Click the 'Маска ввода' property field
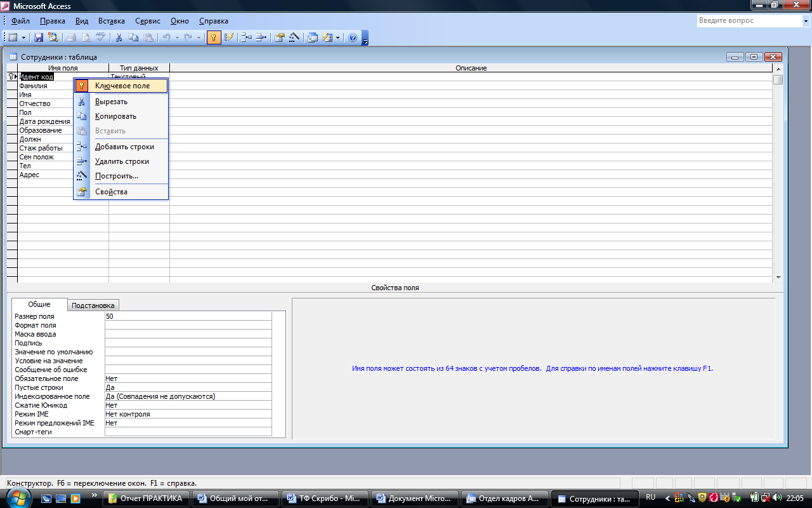The image size is (812, 508). point(188,334)
